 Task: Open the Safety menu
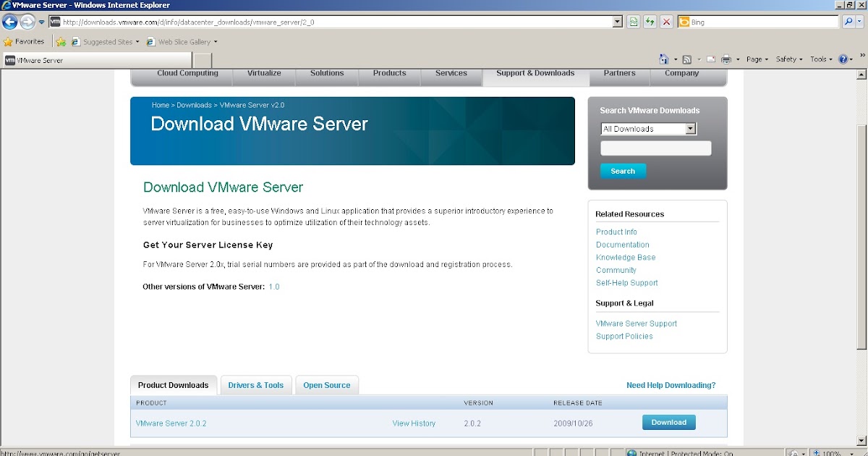pos(789,59)
